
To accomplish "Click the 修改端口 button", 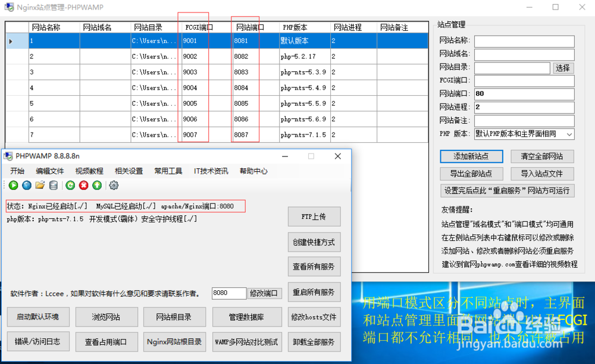I will tap(265, 292).
